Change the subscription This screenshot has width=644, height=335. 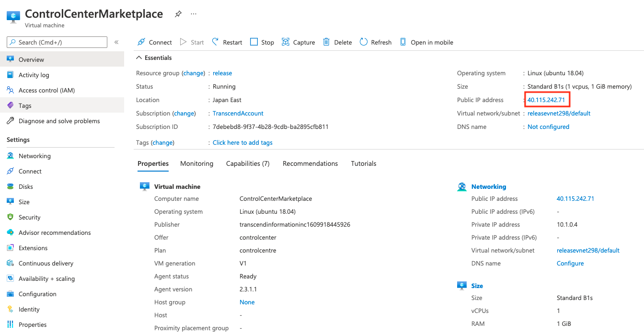[x=184, y=114]
